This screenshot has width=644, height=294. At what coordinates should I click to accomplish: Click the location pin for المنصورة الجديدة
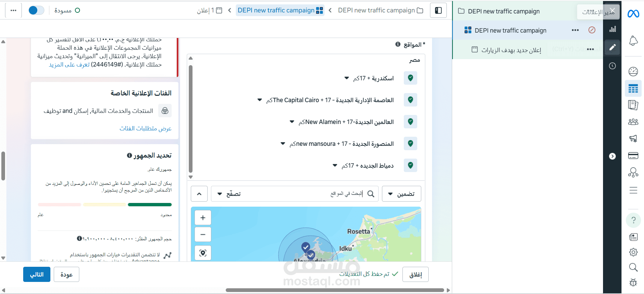(411, 143)
